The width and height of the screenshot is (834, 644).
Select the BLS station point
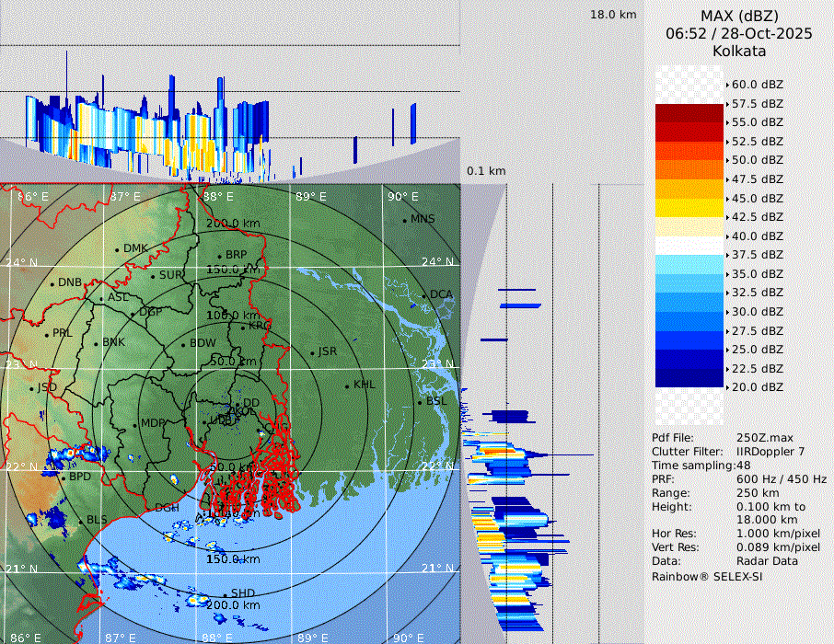pyautogui.click(x=80, y=521)
